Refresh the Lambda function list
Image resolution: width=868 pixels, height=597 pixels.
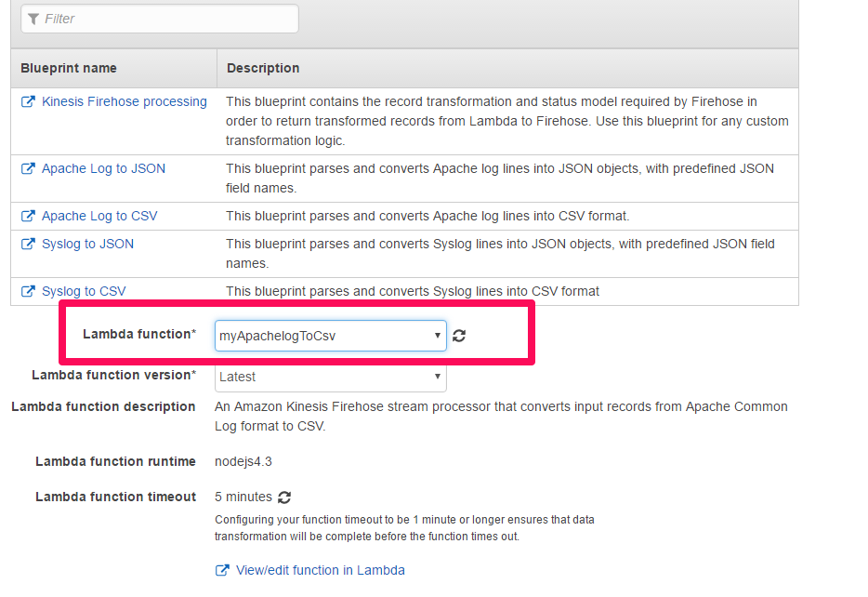(x=459, y=336)
